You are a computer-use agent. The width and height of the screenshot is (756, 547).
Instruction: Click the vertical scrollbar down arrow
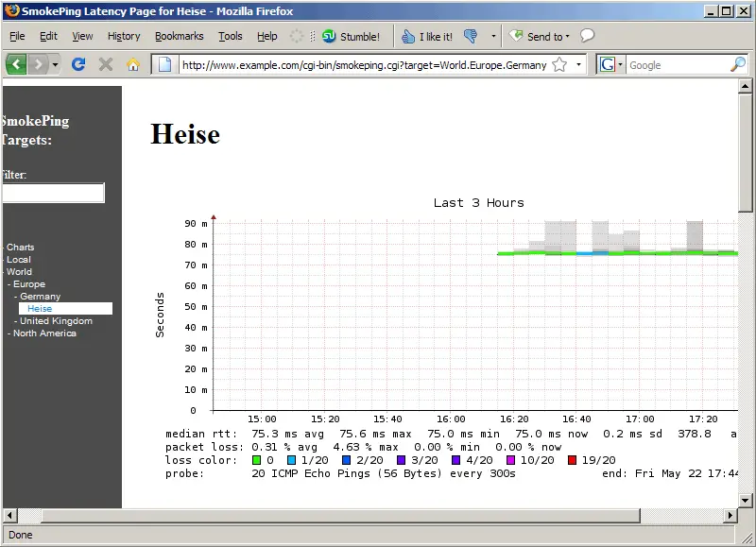(x=745, y=501)
